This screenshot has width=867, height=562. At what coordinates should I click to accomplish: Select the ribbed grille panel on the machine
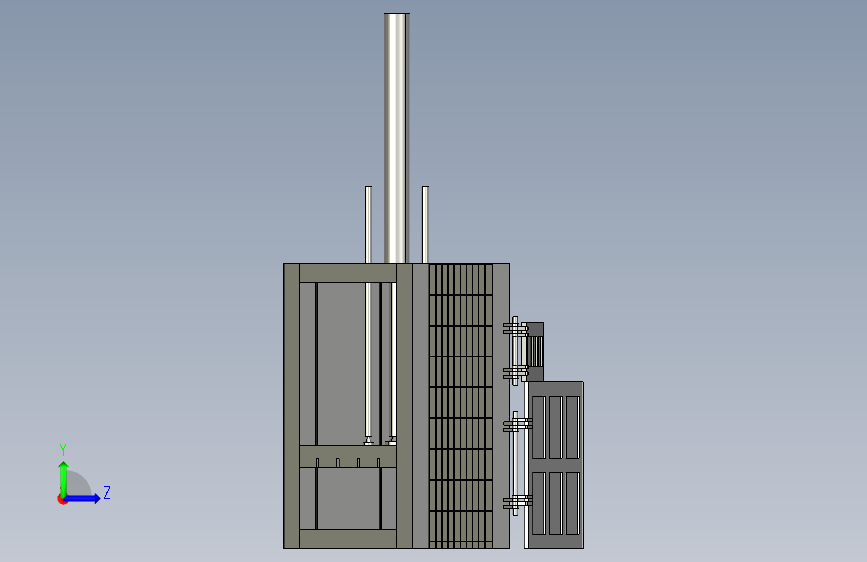pos(461,406)
